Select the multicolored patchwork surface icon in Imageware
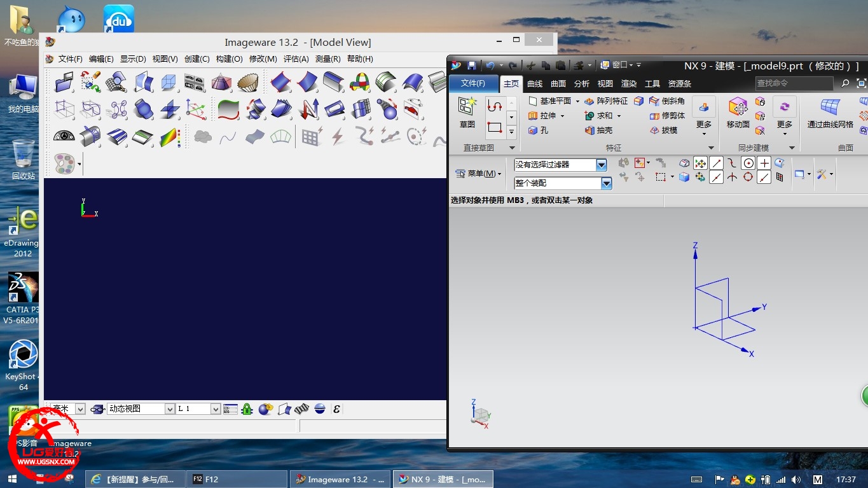The height and width of the screenshot is (488, 868). point(360,82)
